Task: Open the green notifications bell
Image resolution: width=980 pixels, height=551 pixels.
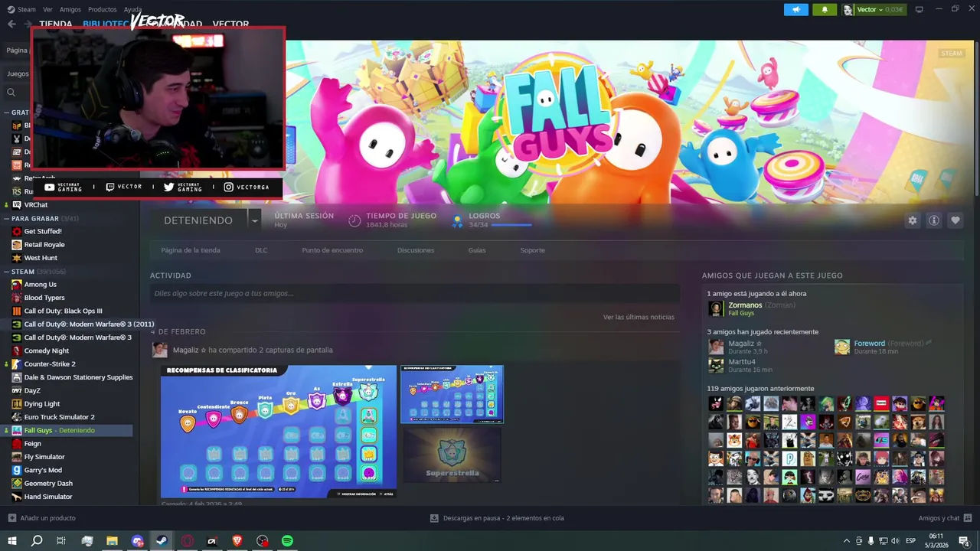Action: (x=825, y=10)
